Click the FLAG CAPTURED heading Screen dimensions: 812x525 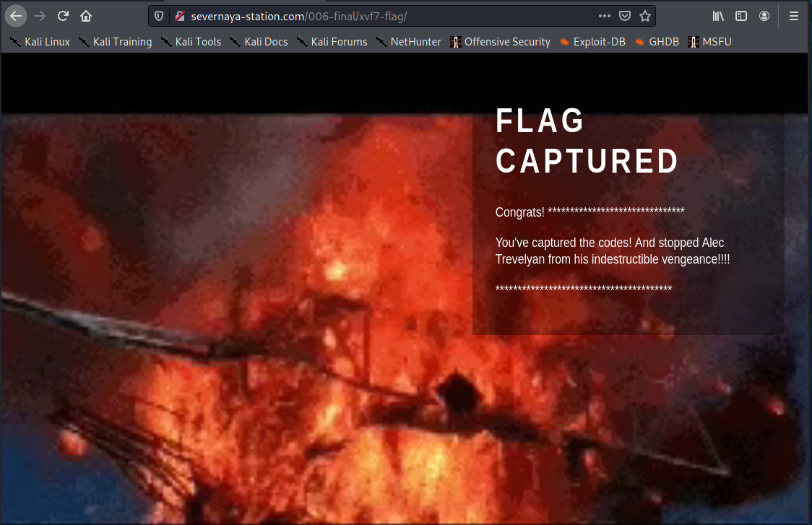587,141
